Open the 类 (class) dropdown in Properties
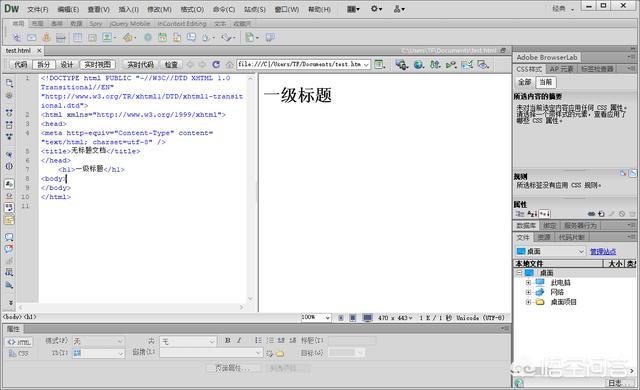This screenshot has height=390, width=640. point(188,341)
